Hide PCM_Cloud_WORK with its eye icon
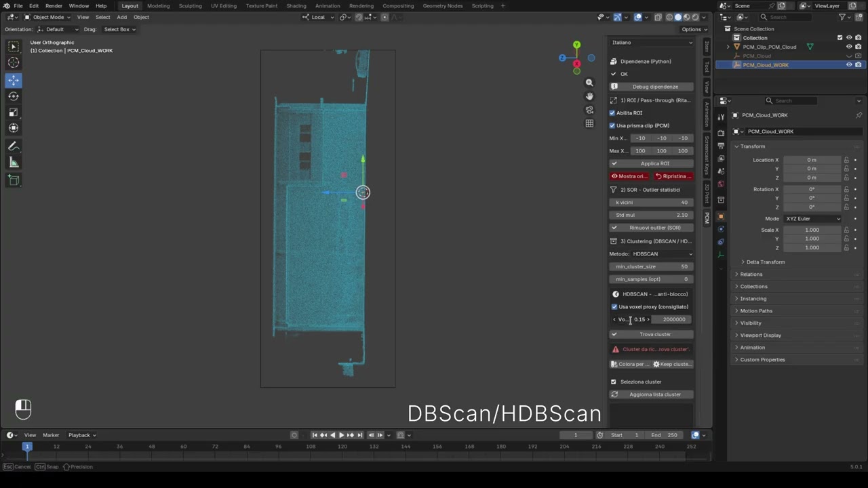The image size is (868, 488). point(849,65)
